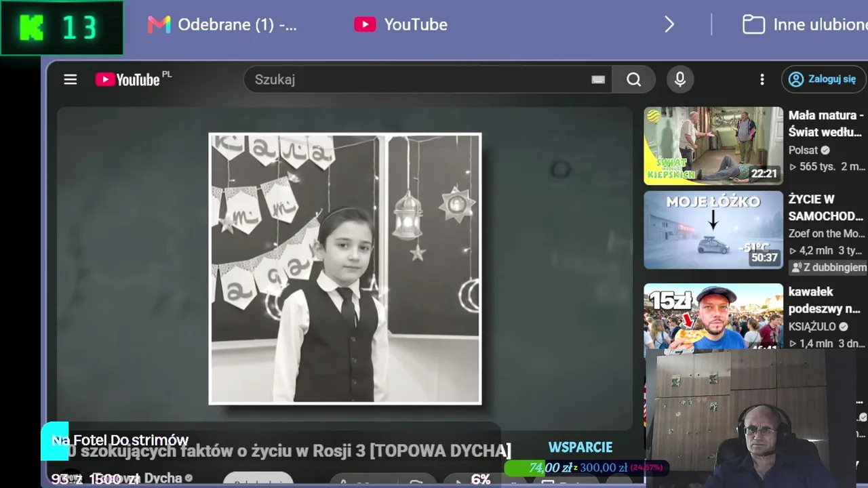Open the YouTube bookmark in the favorites bar

coord(401,24)
